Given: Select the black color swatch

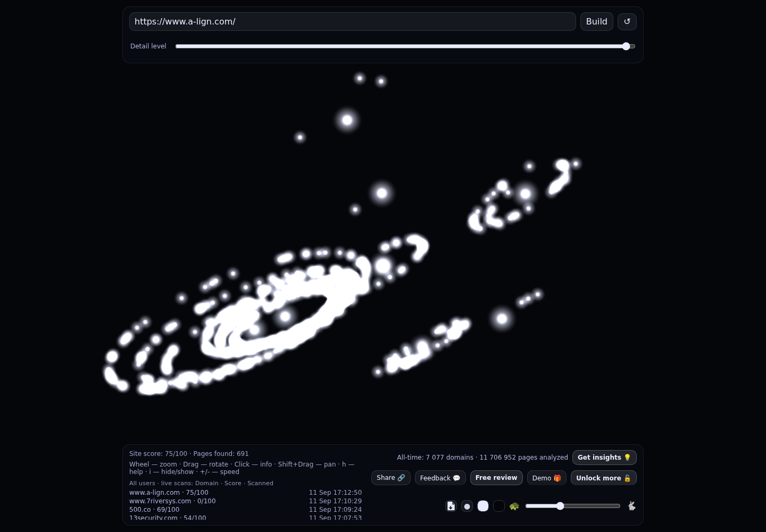Looking at the screenshot, I should [x=499, y=506].
